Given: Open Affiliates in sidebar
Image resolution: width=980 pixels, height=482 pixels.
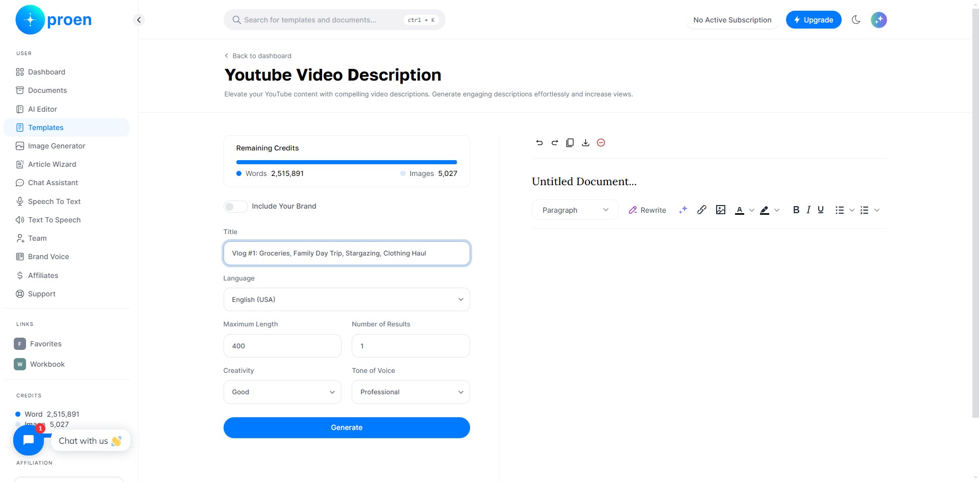Looking at the screenshot, I should pos(66,275).
